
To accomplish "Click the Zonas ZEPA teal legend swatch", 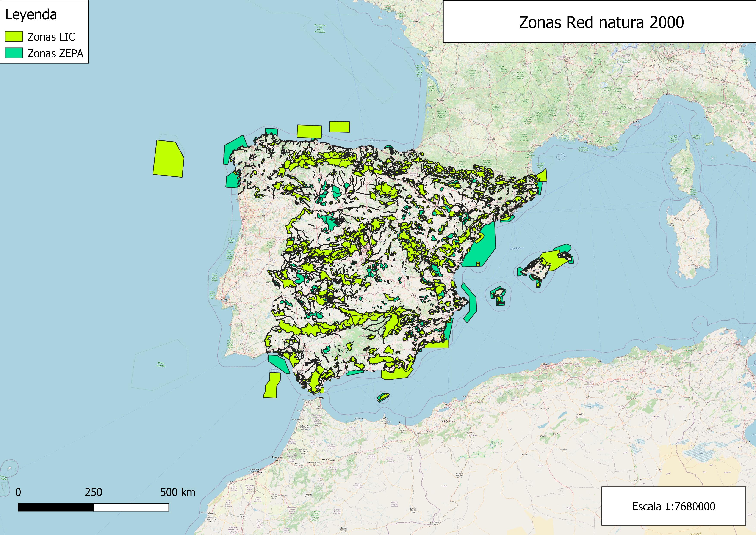I will (x=14, y=53).
